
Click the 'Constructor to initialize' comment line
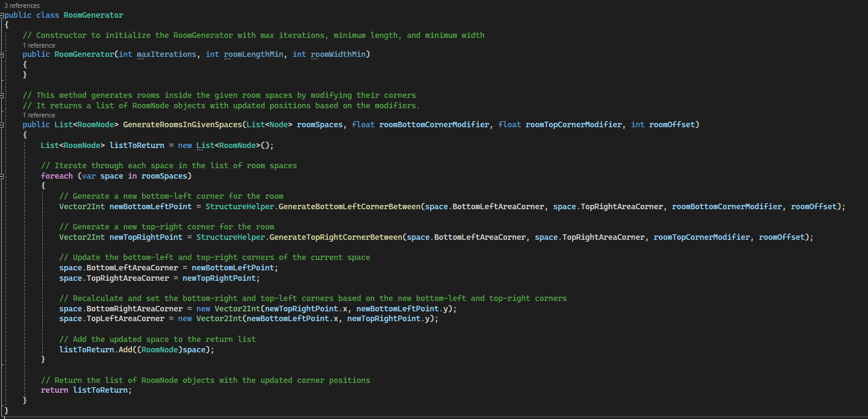[x=253, y=35]
